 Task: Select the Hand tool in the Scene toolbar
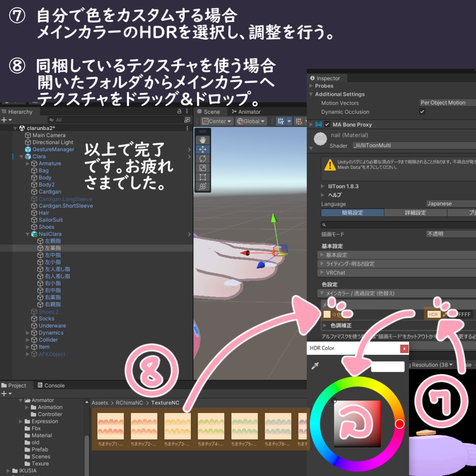click(203, 139)
